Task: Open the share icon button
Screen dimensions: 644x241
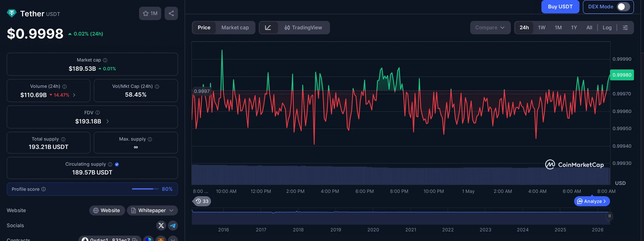Action: (x=171, y=13)
